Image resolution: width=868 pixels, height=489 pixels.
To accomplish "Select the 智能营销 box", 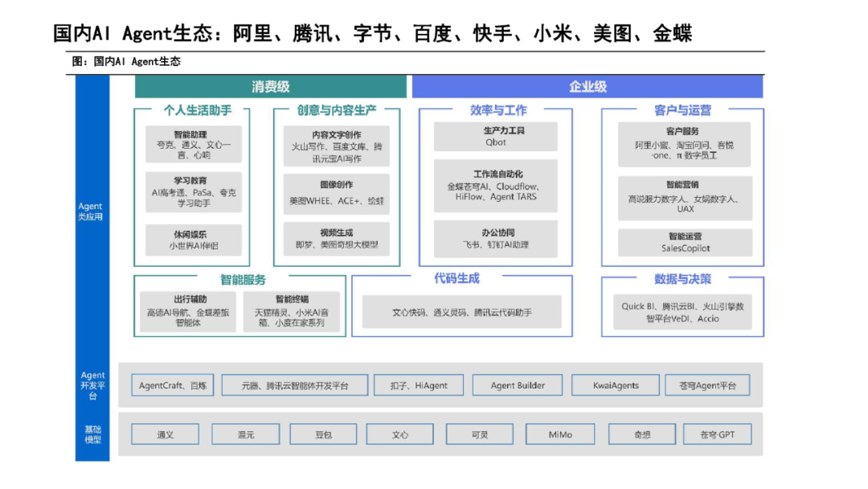I will click(x=685, y=198).
